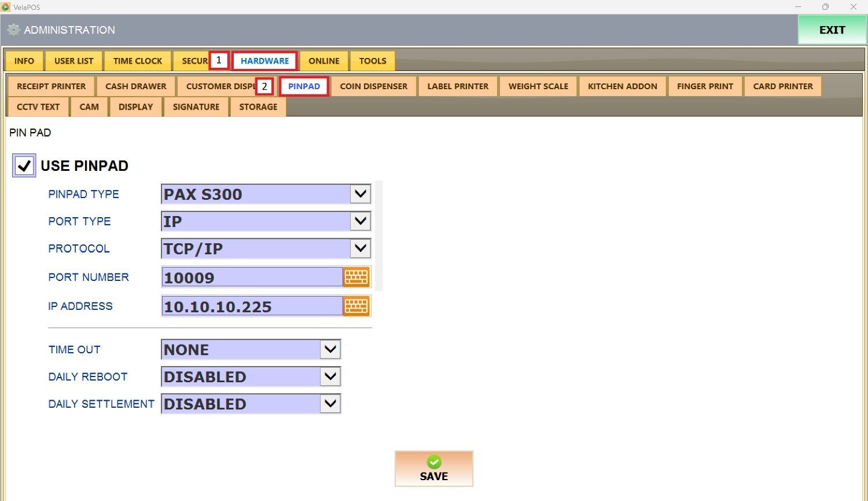Image resolution: width=868 pixels, height=501 pixels.
Task: Click the Administration gear icon
Action: (x=14, y=30)
